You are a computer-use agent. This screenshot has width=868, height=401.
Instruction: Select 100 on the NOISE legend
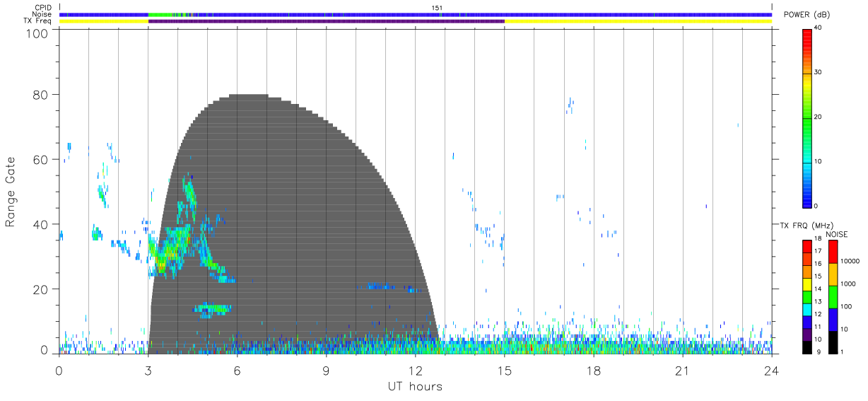pyautogui.click(x=847, y=306)
